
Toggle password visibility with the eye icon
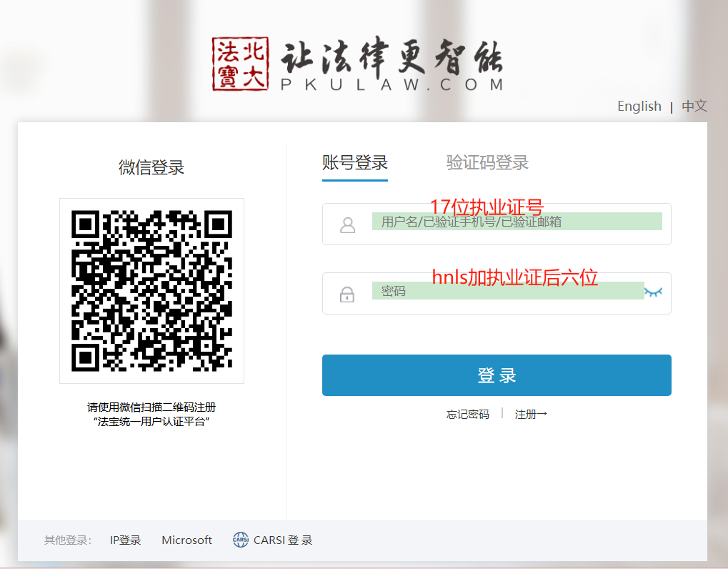[653, 292]
